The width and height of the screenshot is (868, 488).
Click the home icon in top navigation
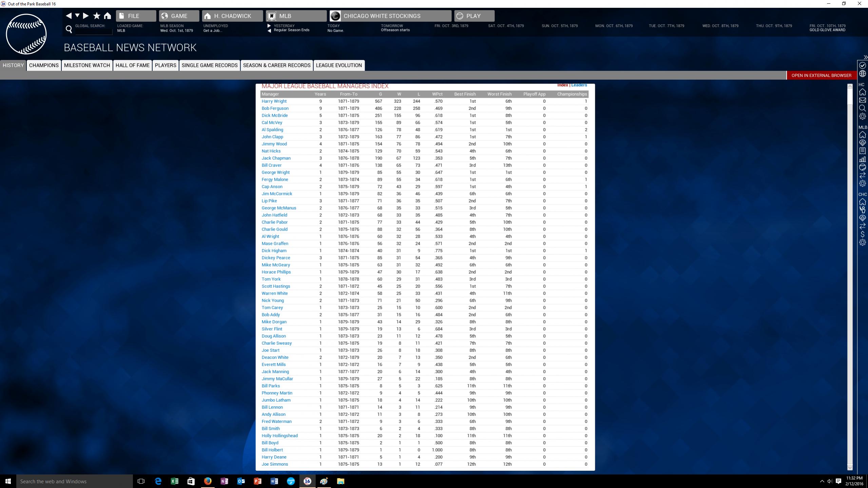(108, 16)
